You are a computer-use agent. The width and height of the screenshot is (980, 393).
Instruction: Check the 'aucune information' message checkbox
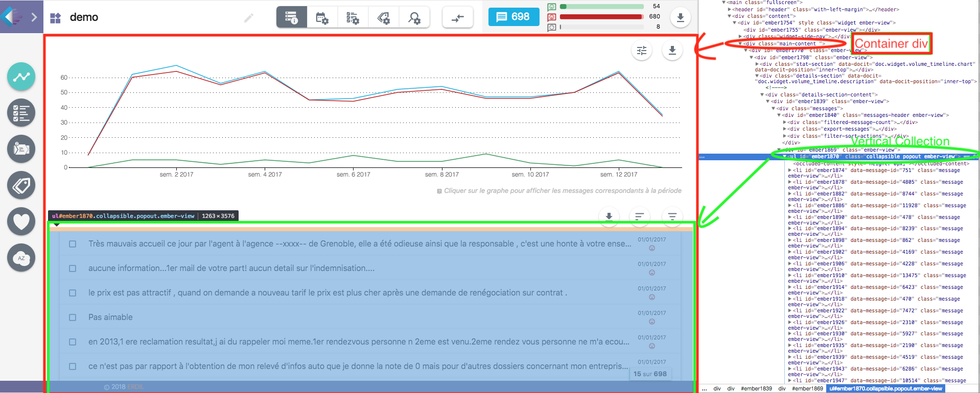(x=73, y=268)
